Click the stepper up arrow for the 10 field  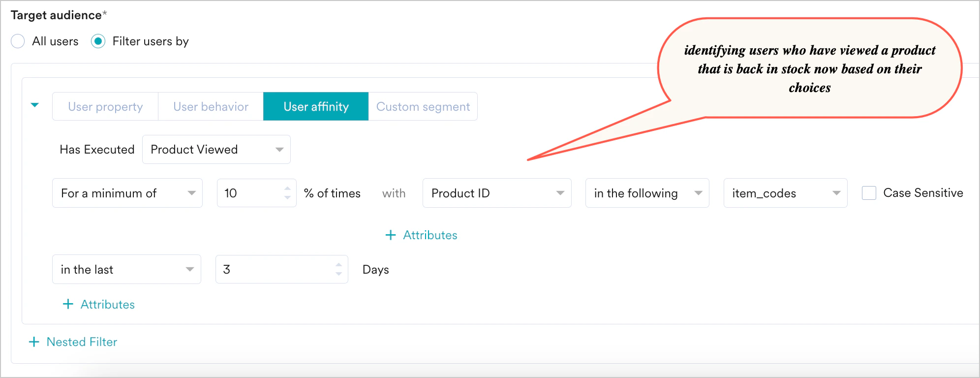[287, 189]
